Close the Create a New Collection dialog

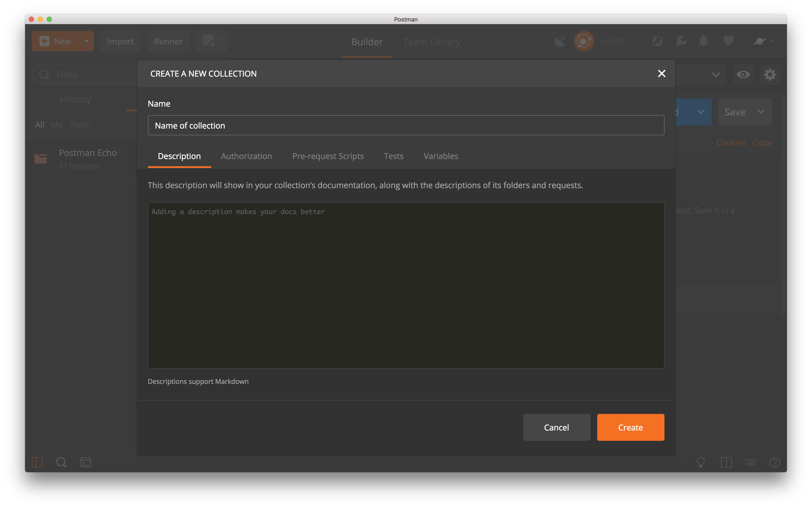(661, 73)
